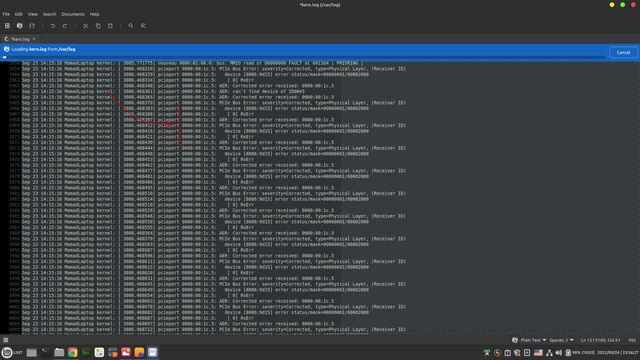Open the Calculator from the taskbar
The image size is (640, 360).
click(113, 352)
